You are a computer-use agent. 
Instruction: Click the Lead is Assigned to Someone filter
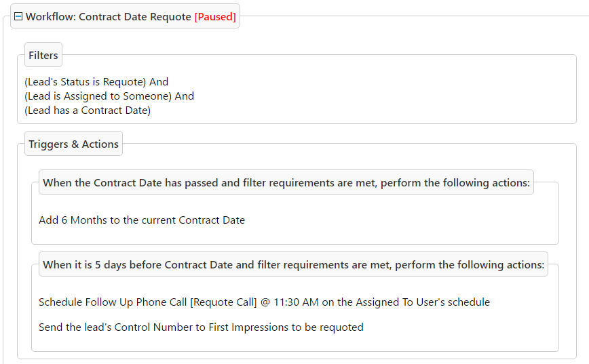(98, 96)
